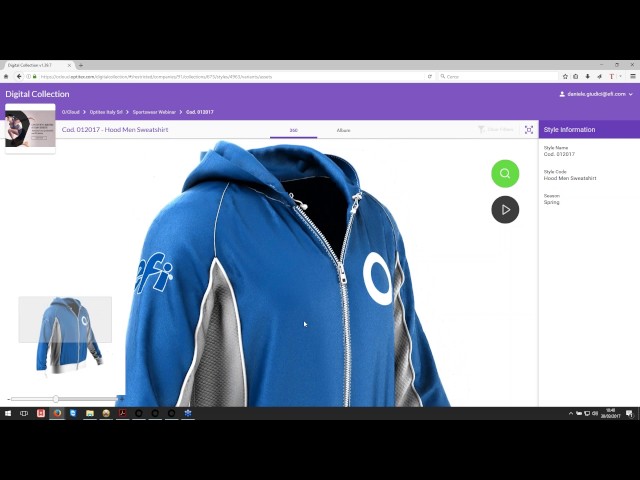
Task: Open Task View on the taskbar
Action: (x=24, y=413)
